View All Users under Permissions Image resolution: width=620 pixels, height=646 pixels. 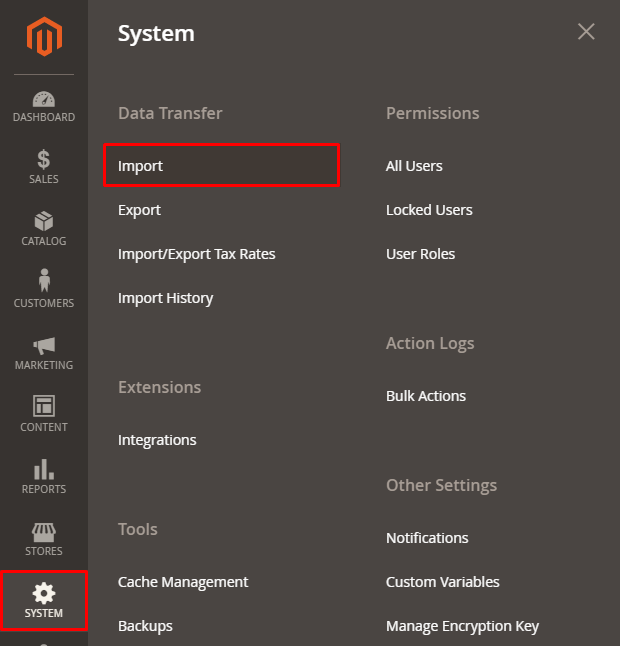[x=414, y=166]
